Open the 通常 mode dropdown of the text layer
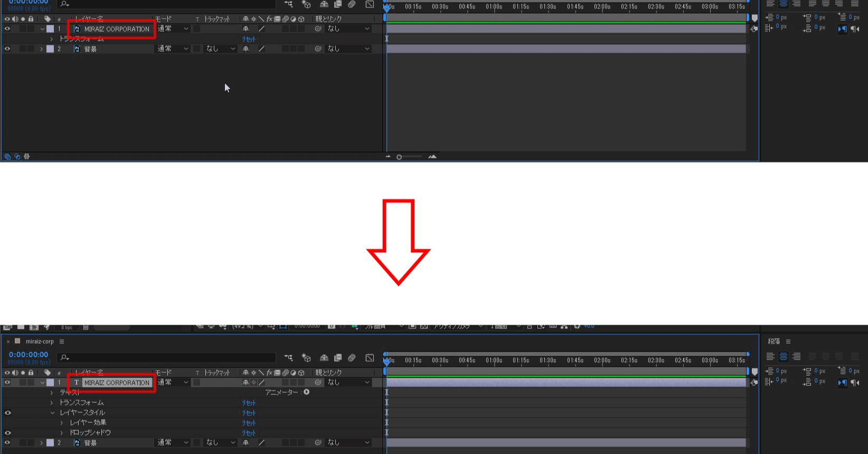 point(173,382)
